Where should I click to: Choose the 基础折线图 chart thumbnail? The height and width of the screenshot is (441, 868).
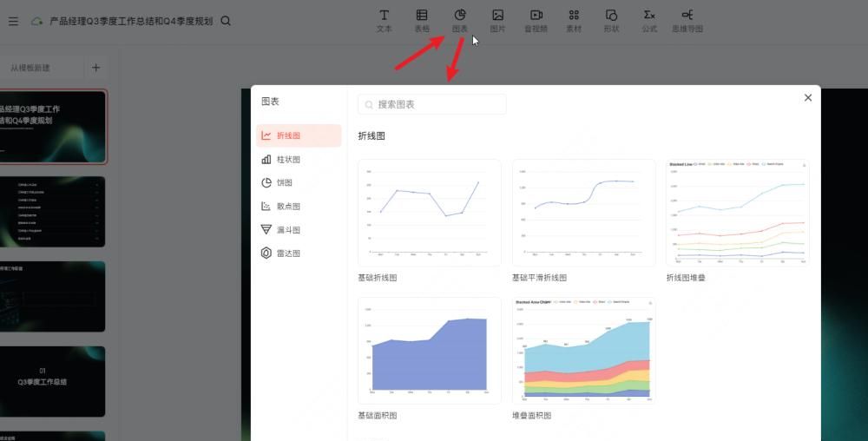point(430,213)
